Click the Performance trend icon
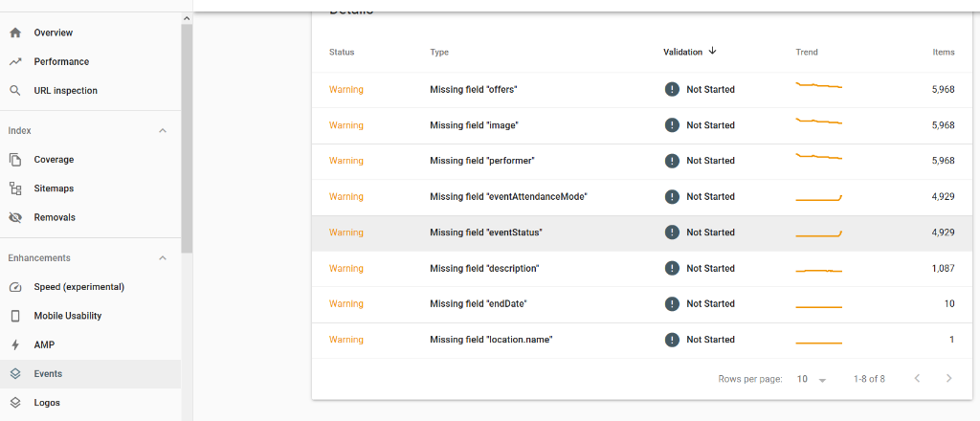 point(15,62)
